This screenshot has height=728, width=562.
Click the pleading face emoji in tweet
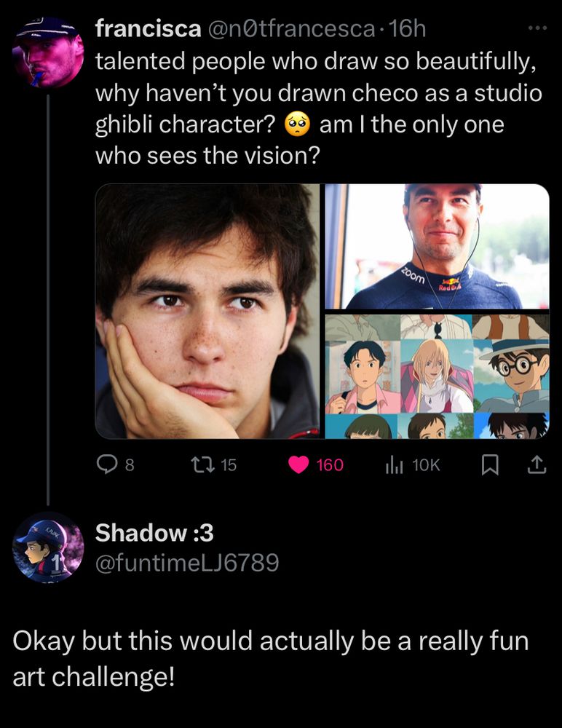(x=297, y=124)
